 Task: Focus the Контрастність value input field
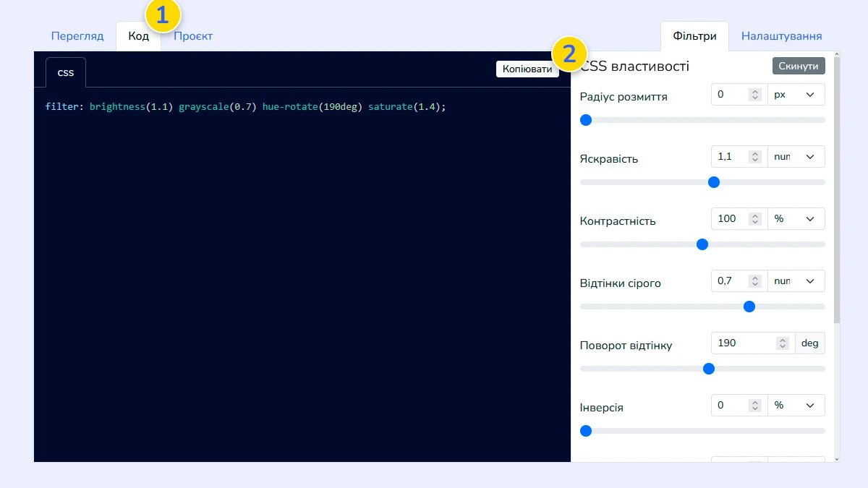point(731,219)
